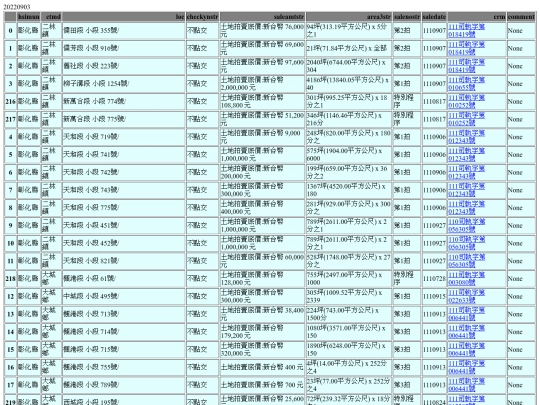This screenshot has width=540, height=405.
Task: Click loc cell ending 1254號 in row 3
Action: [124, 84]
